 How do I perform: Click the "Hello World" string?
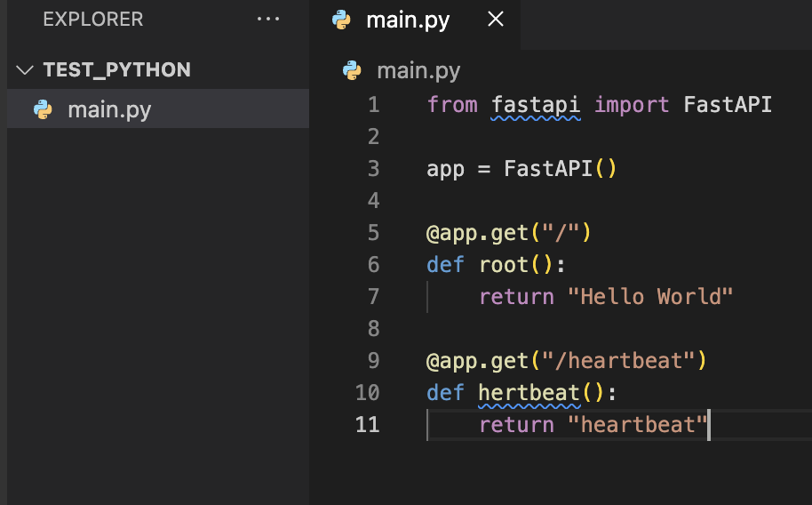click(x=650, y=297)
